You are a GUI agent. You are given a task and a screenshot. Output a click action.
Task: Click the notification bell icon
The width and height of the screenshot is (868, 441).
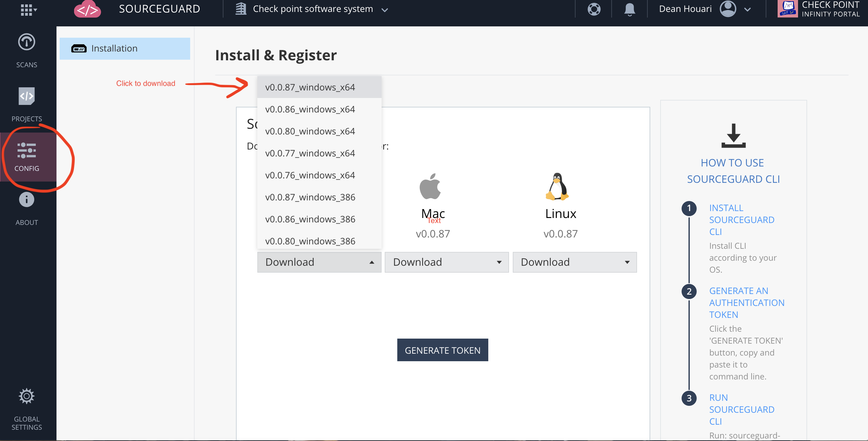click(629, 8)
